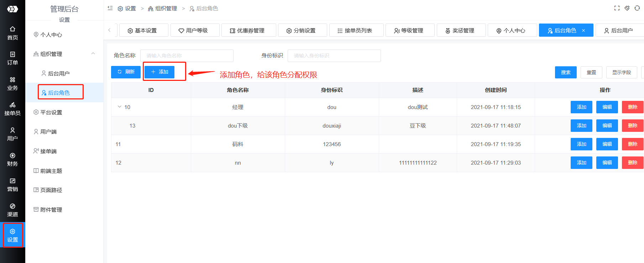Collapse the 组织管理 menu group
The width and height of the screenshot is (644, 263).
(x=93, y=54)
